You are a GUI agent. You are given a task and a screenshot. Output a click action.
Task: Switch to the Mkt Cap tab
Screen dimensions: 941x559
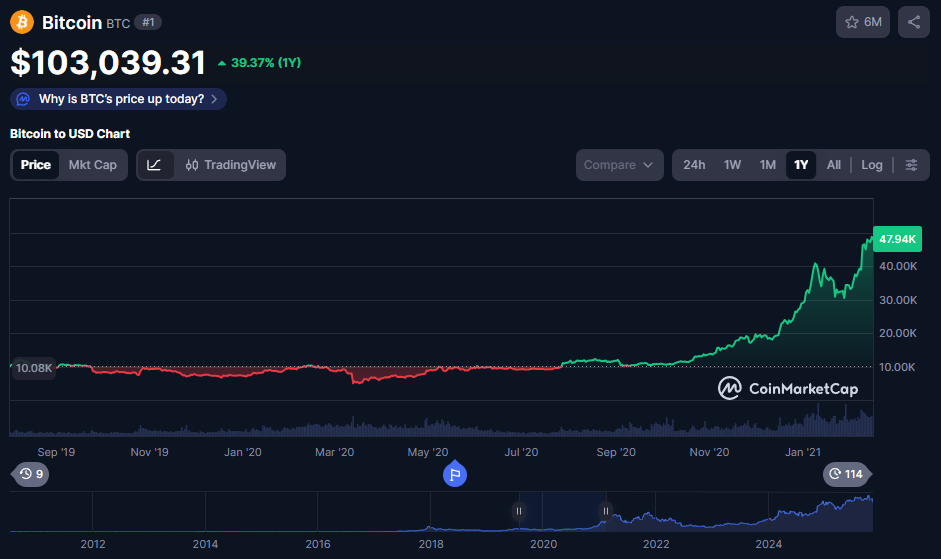point(92,165)
